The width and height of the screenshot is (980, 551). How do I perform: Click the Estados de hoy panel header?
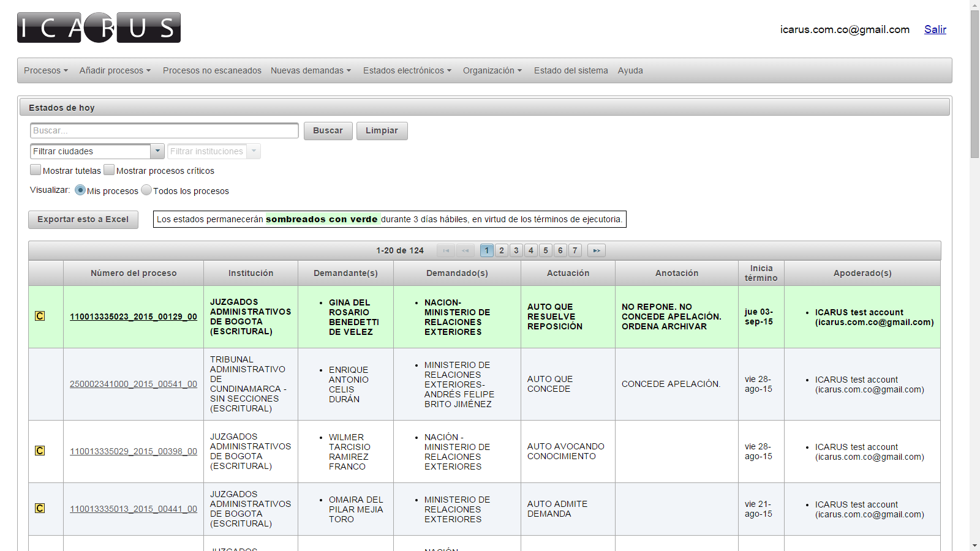[484, 107]
